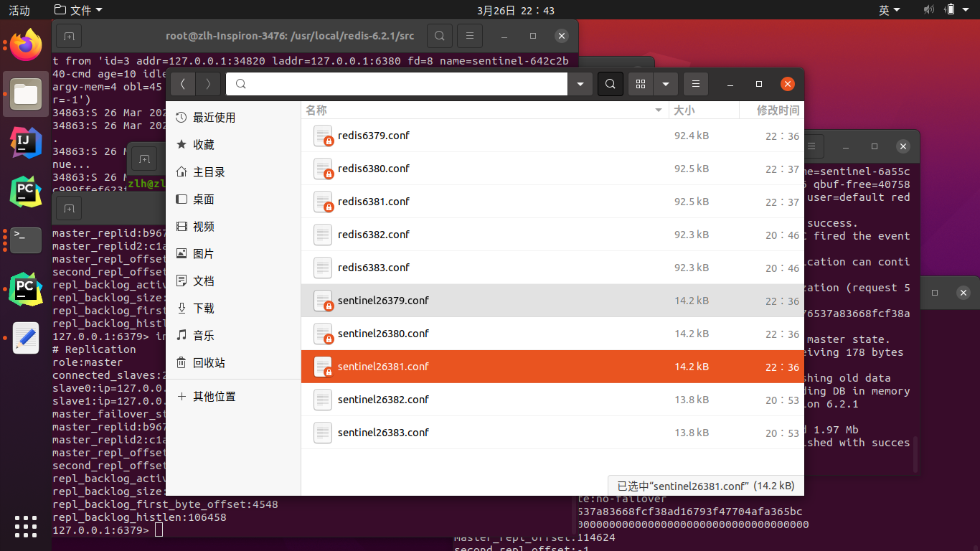This screenshot has height=551, width=980.
Task: Select the redis6379.conf file
Action: point(373,136)
